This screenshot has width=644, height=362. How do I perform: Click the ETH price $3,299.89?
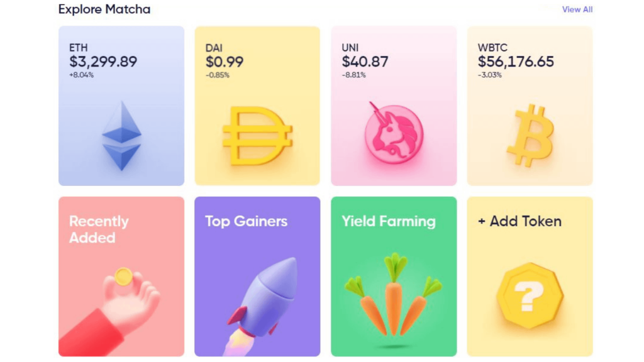pyautogui.click(x=103, y=62)
